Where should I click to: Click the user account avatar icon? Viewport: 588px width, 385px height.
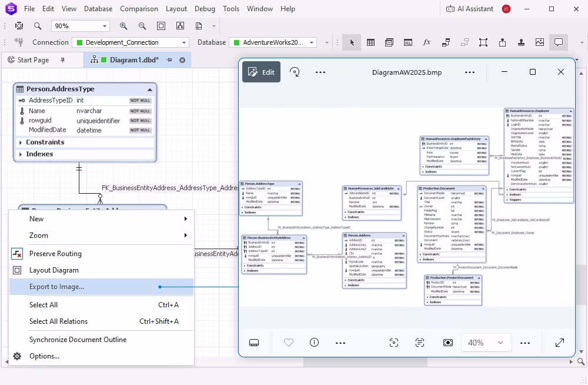(506, 9)
